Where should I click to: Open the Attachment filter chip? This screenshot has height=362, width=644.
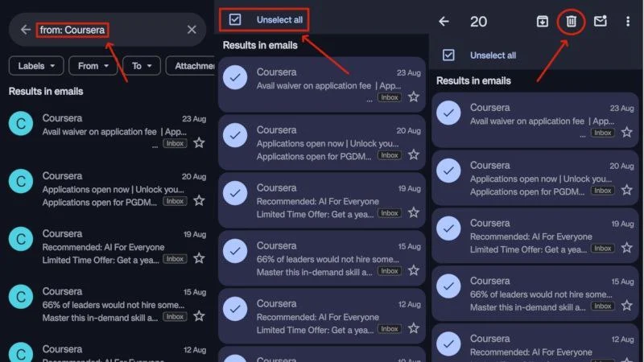[191, 66]
